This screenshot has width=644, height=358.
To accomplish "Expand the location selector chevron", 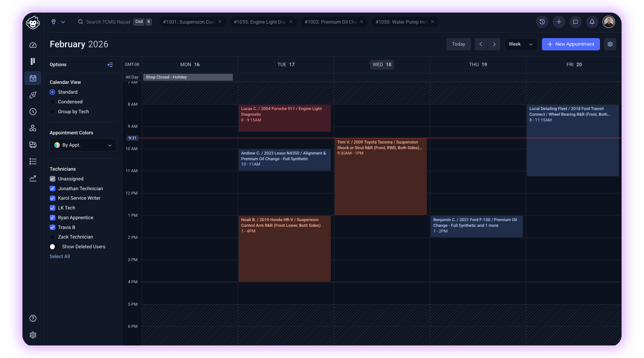I will 63,22.
